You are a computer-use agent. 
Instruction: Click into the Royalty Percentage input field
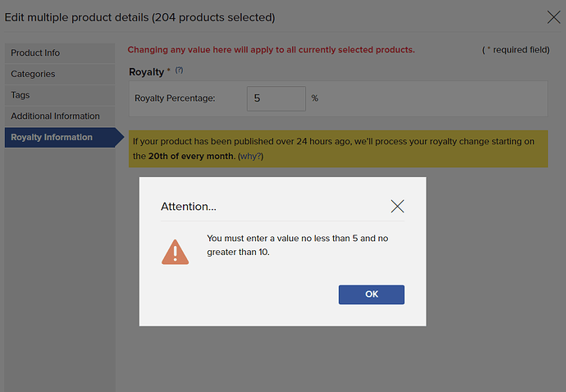click(276, 98)
